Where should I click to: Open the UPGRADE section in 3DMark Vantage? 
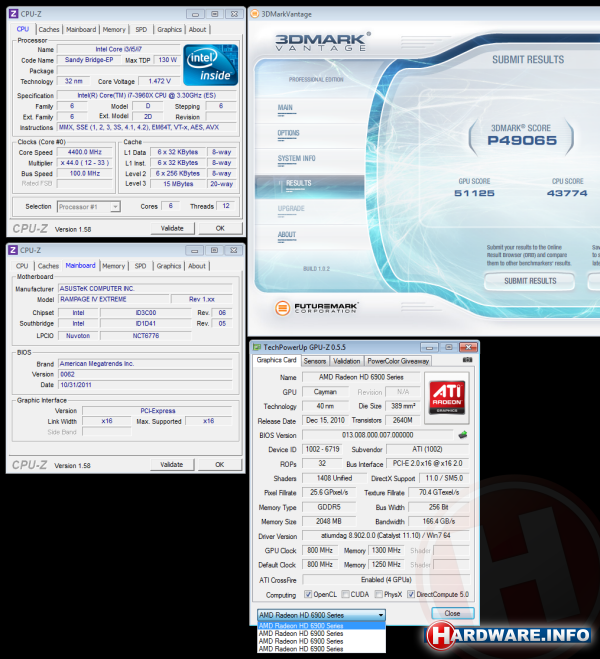click(x=291, y=208)
